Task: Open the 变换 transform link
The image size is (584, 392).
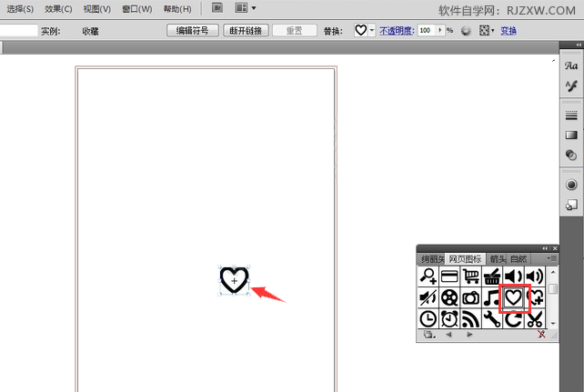Action: pos(508,31)
